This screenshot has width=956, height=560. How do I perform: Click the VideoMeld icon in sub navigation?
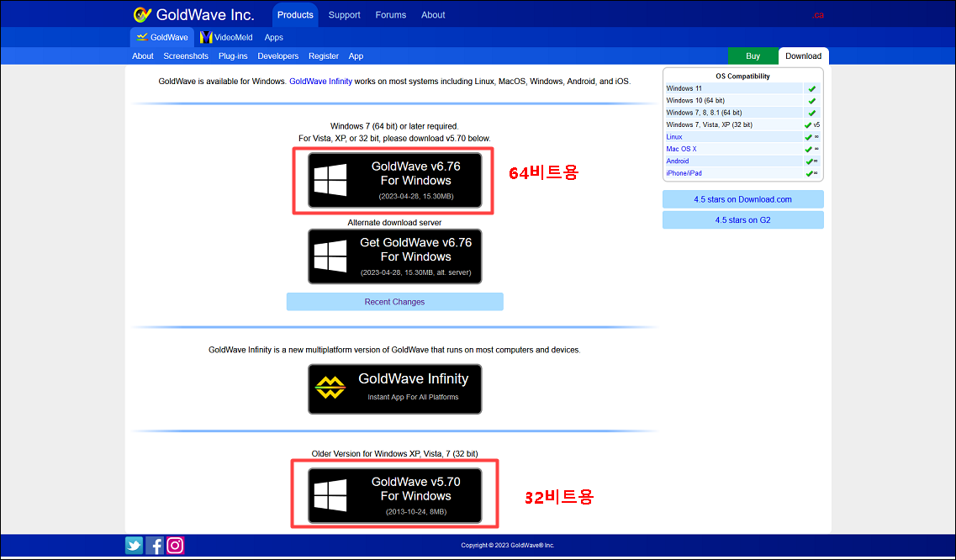pos(206,37)
